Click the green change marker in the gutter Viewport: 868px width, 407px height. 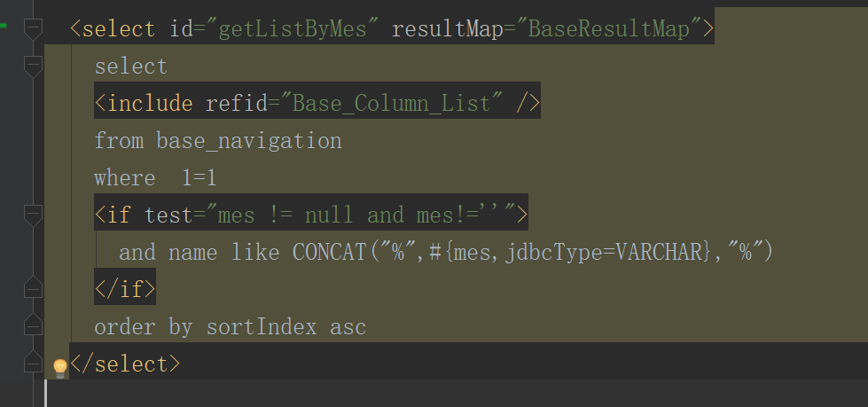click(x=4, y=27)
